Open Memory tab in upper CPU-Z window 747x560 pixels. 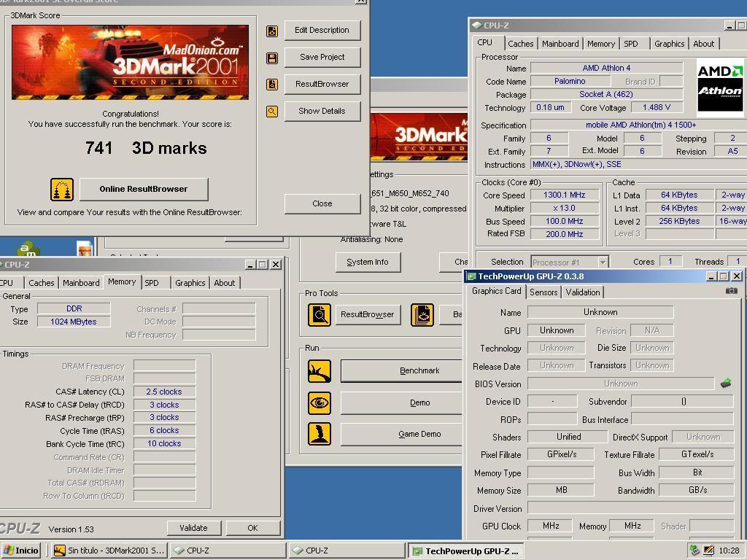[x=601, y=44]
